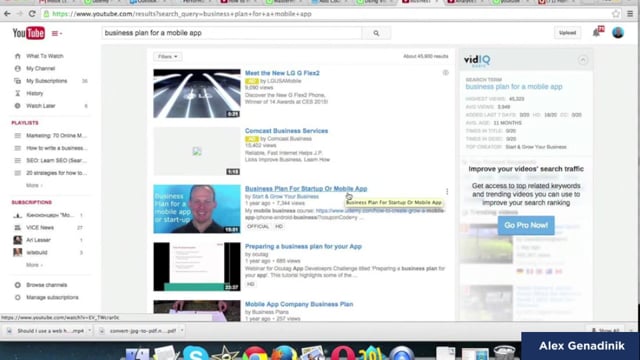The image size is (640, 360).
Task: Click the search magnifier button
Action: (376, 33)
